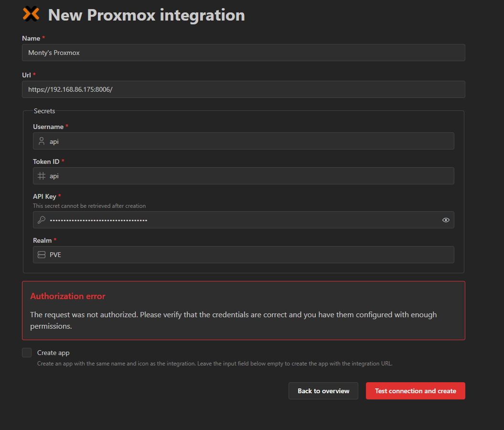The width and height of the screenshot is (504, 430).
Task: Enable the Create app checkbox
Action: click(27, 353)
